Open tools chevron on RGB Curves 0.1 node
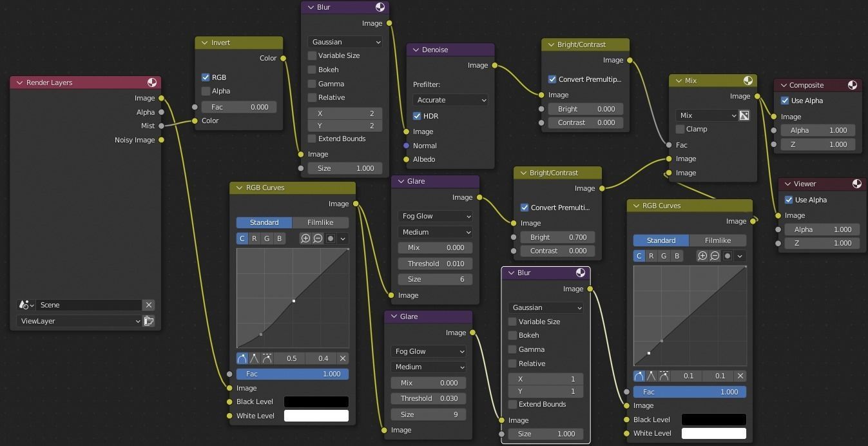868x446 pixels. tap(740, 256)
